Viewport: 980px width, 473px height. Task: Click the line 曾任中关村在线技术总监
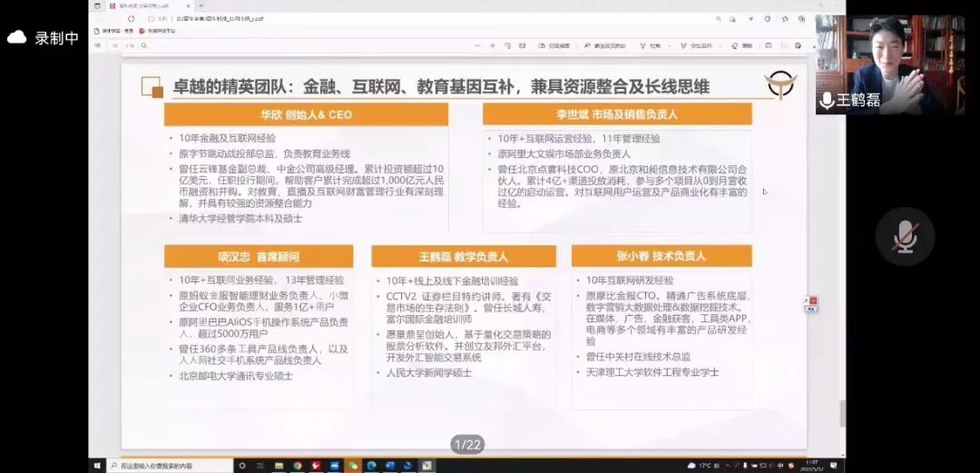click(x=638, y=357)
